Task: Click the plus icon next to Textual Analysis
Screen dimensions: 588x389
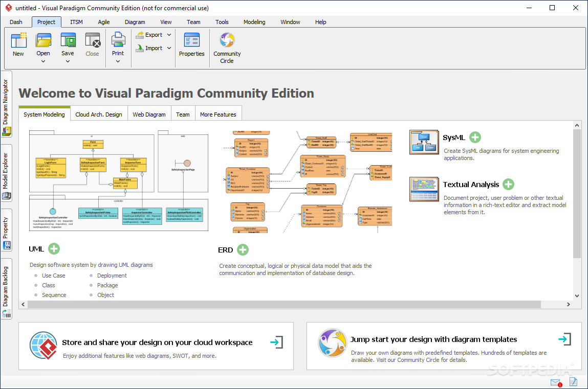Action: click(x=509, y=184)
